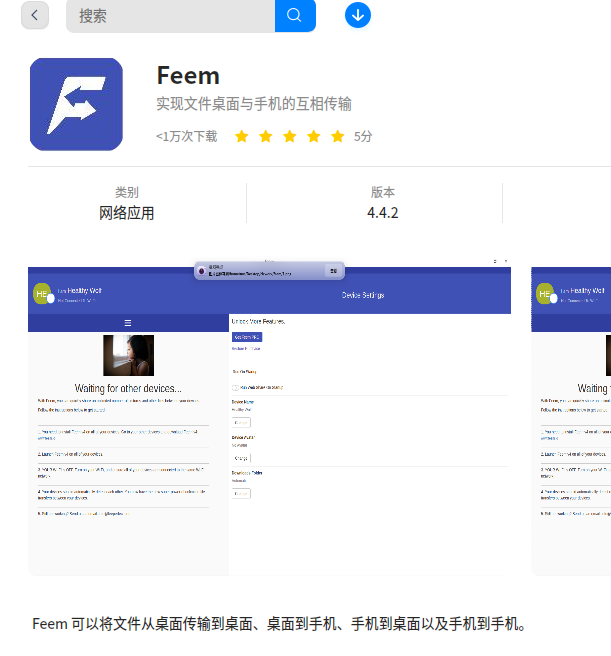611x656 pixels.
Task: Go back using the left chevron button
Action: point(35,15)
